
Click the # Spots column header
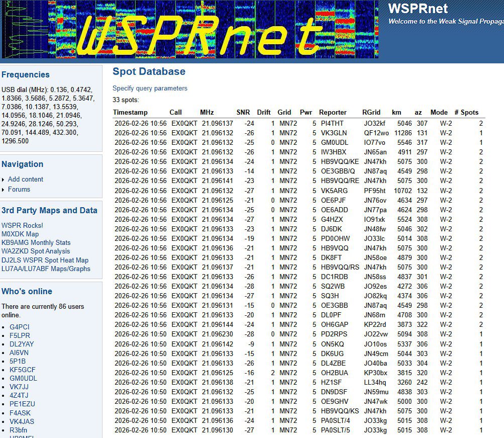coord(466,112)
